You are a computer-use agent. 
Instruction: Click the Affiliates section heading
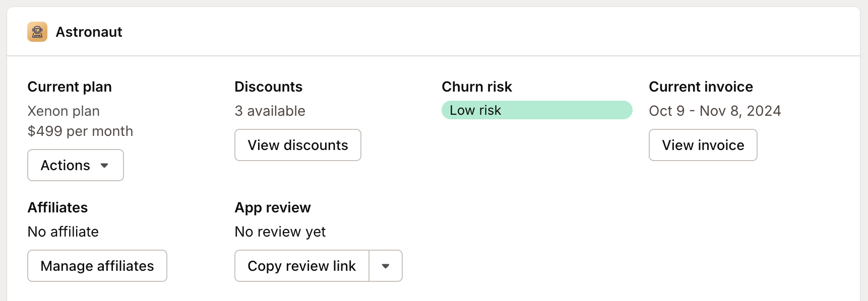coord(57,207)
